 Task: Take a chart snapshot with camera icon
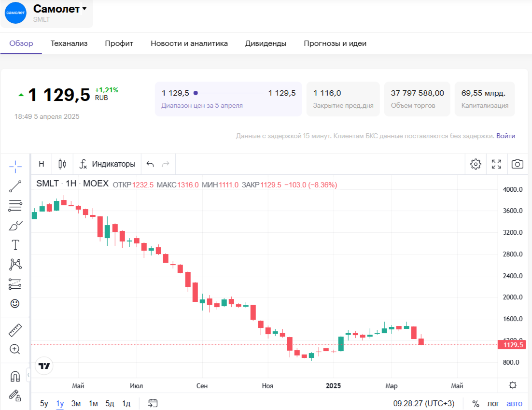tap(517, 164)
